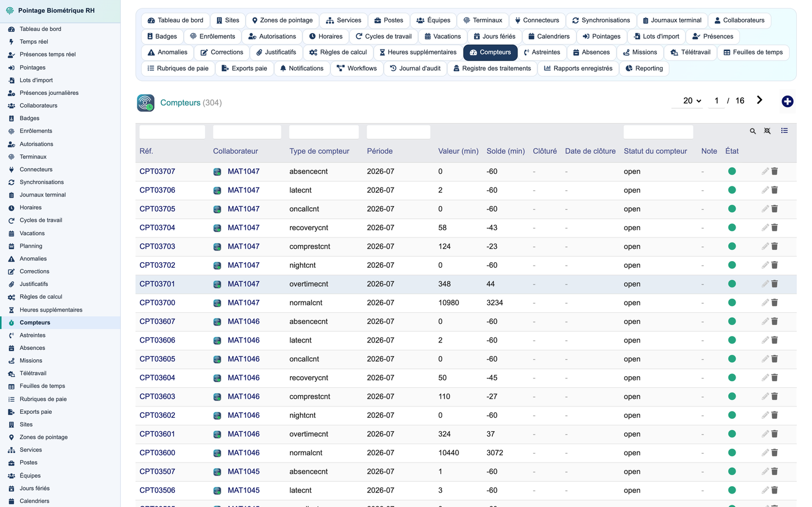Open the Règles de calcul tab
812x507 pixels.
click(x=338, y=52)
